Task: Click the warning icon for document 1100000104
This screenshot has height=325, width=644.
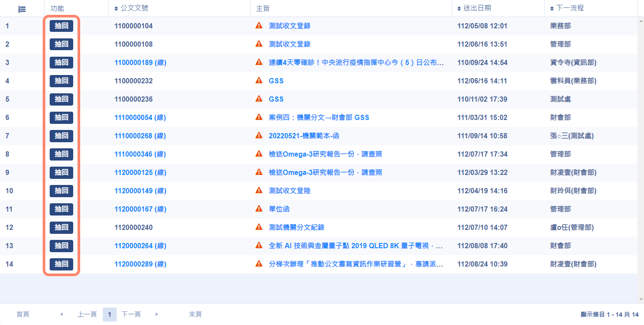Action: click(x=259, y=26)
